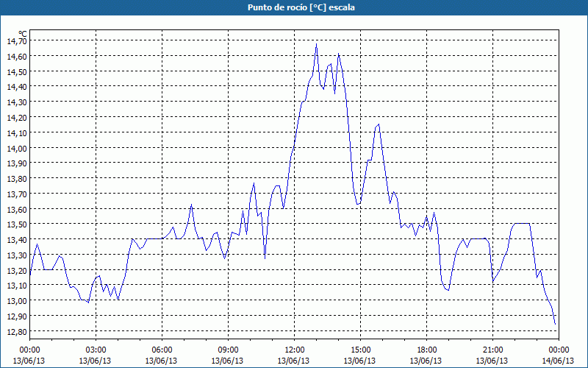The height and width of the screenshot is (368, 588).
Task: Select the 14,30 y-axis value
Action: [x=17, y=102]
